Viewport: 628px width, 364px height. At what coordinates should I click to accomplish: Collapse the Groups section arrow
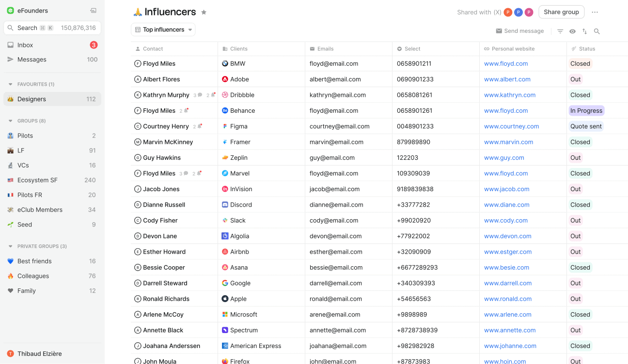11,121
